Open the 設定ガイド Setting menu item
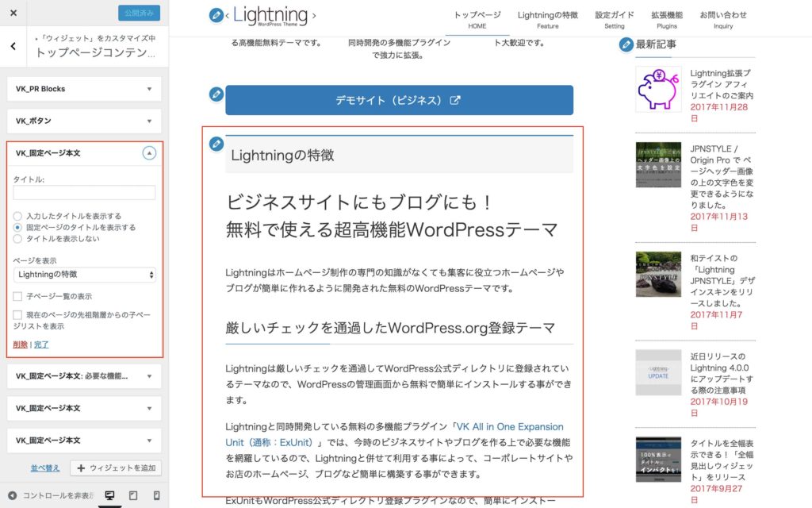 pyautogui.click(x=615, y=19)
